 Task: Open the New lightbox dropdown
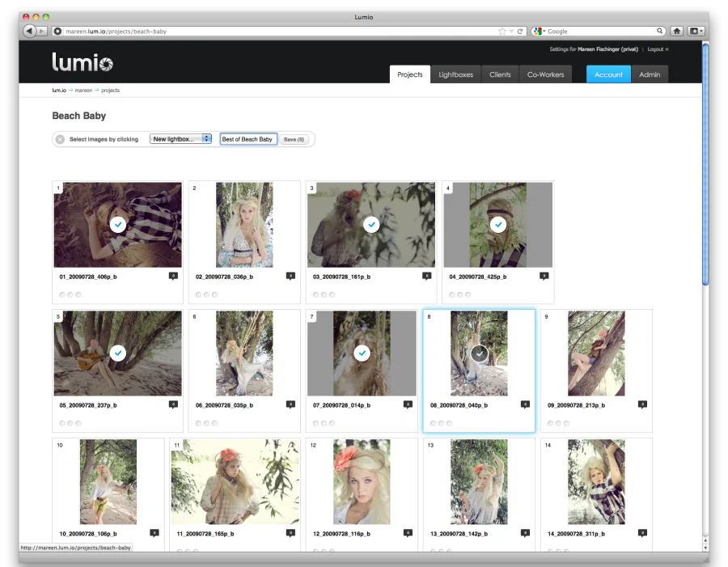click(x=182, y=139)
